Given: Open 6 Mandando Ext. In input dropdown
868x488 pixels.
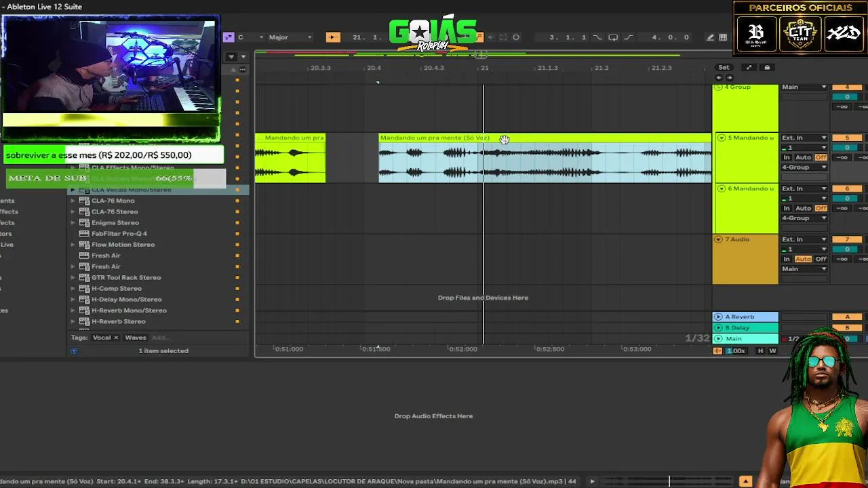Looking at the screenshot, I should pos(804,188).
